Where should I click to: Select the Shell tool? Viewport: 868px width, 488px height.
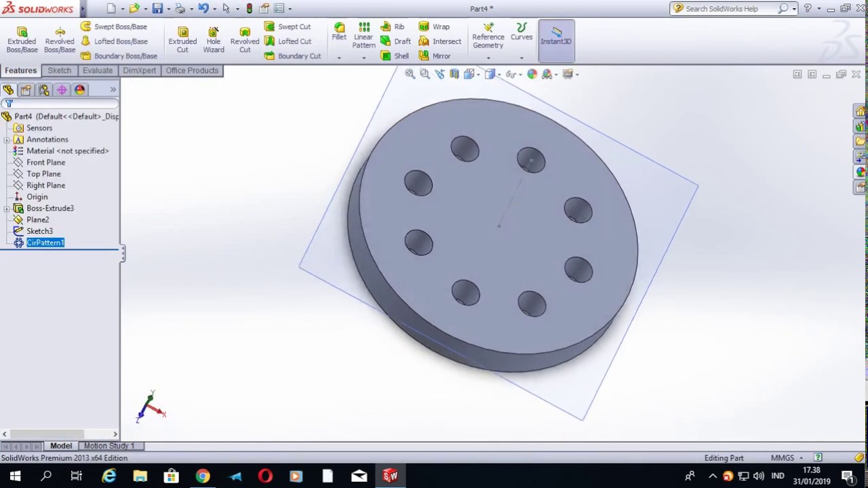coord(394,56)
